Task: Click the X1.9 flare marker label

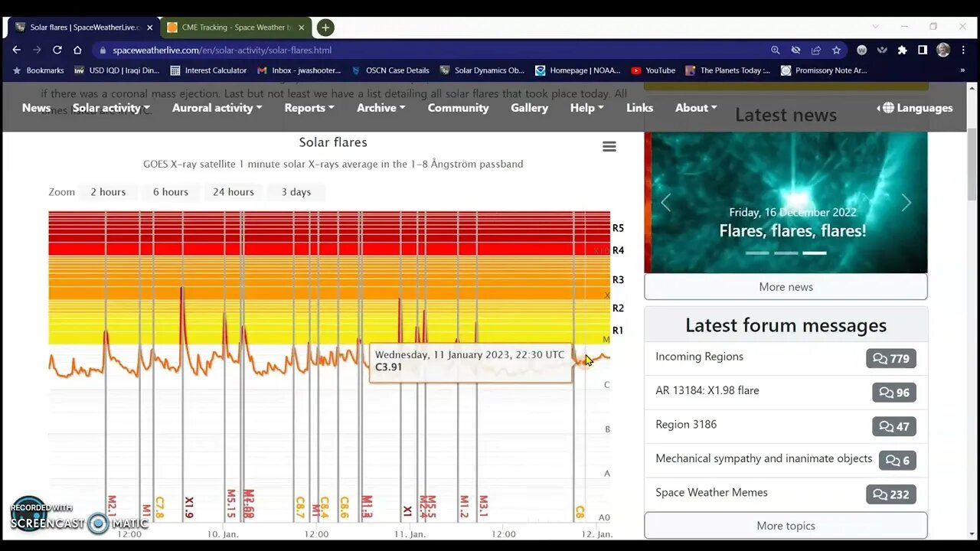Action: tap(189, 506)
